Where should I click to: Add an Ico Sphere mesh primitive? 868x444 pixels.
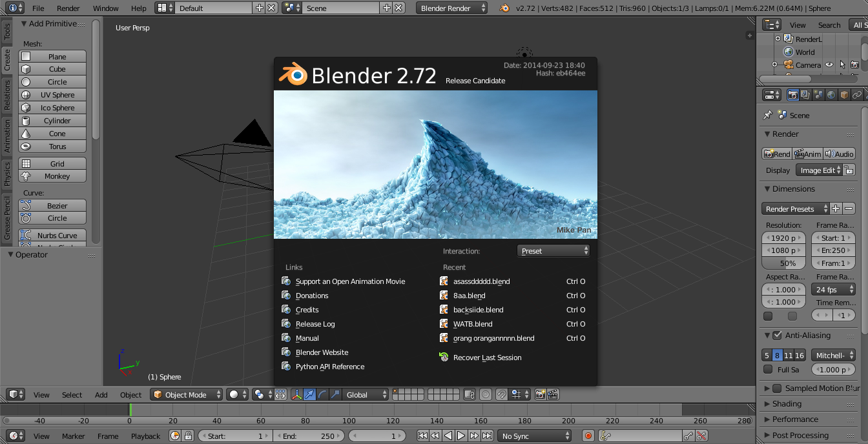(x=52, y=108)
